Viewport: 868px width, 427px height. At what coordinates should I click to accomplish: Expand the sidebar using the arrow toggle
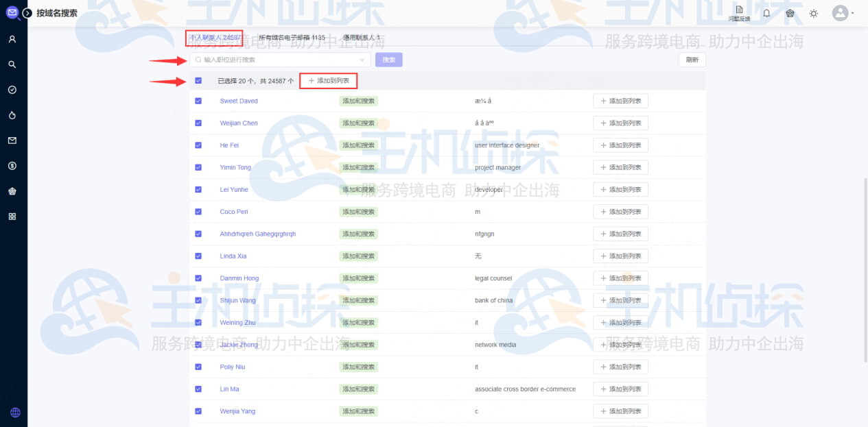click(27, 13)
